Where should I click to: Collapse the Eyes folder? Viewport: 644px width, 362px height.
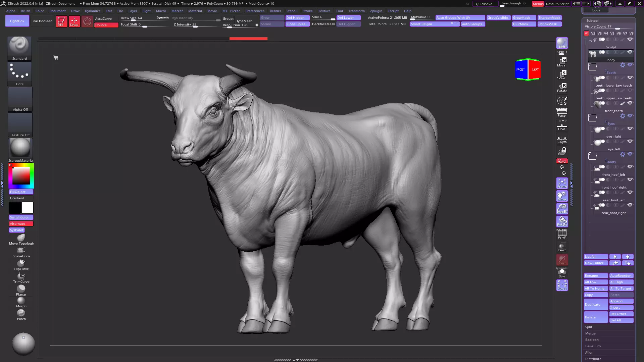[592, 118]
